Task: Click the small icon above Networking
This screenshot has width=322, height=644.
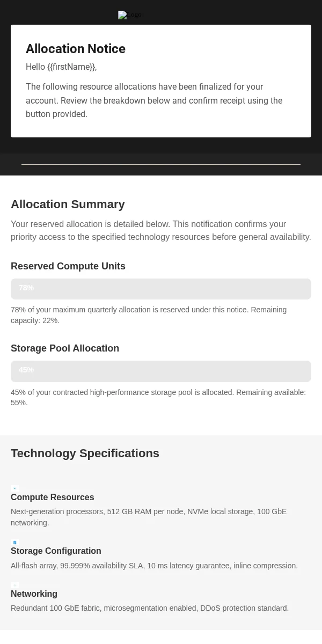Action: (14, 586)
